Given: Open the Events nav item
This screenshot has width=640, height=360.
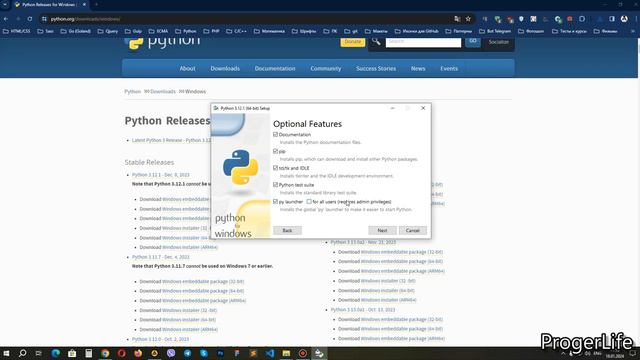Looking at the screenshot, I should click(x=449, y=69).
